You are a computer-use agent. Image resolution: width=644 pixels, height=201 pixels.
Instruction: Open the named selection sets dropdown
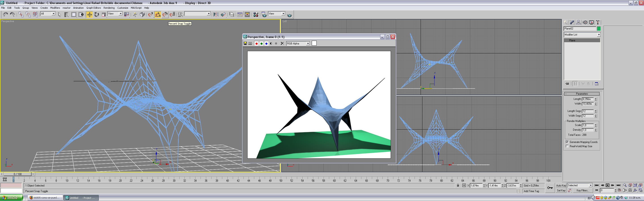pyautogui.click(x=197, y=14)
